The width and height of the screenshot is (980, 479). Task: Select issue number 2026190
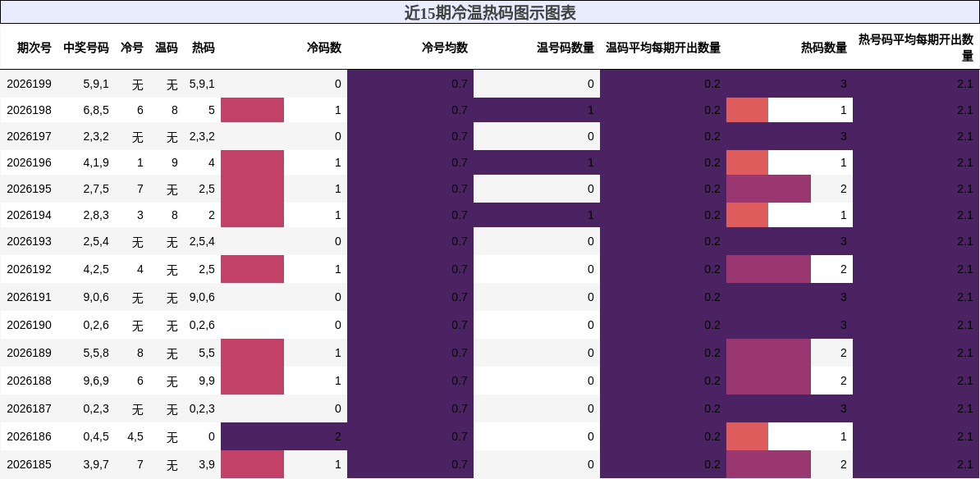click(30, 325)
